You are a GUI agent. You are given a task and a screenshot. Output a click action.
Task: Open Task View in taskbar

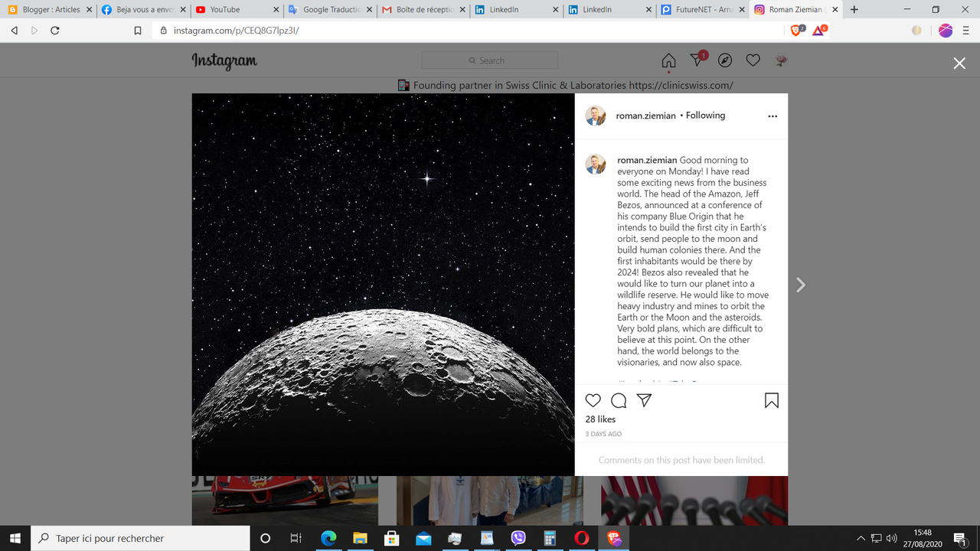pyautogui.click(x=296, y=538)
